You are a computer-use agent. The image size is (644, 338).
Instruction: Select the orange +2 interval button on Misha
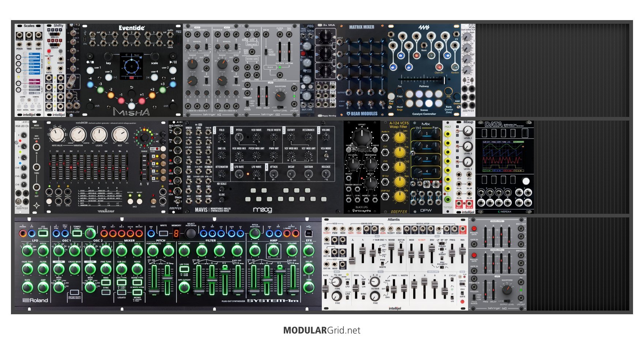click(152, 95)
